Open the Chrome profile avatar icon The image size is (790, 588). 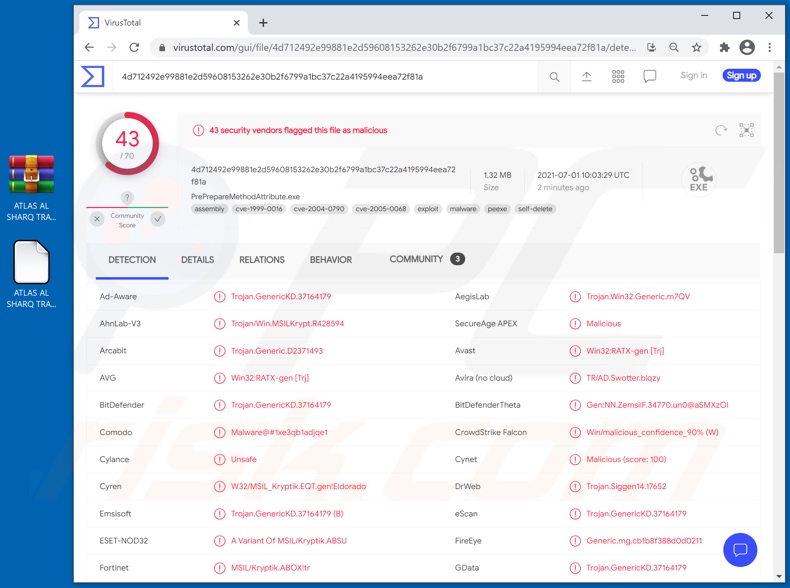(x=747, y=47)
